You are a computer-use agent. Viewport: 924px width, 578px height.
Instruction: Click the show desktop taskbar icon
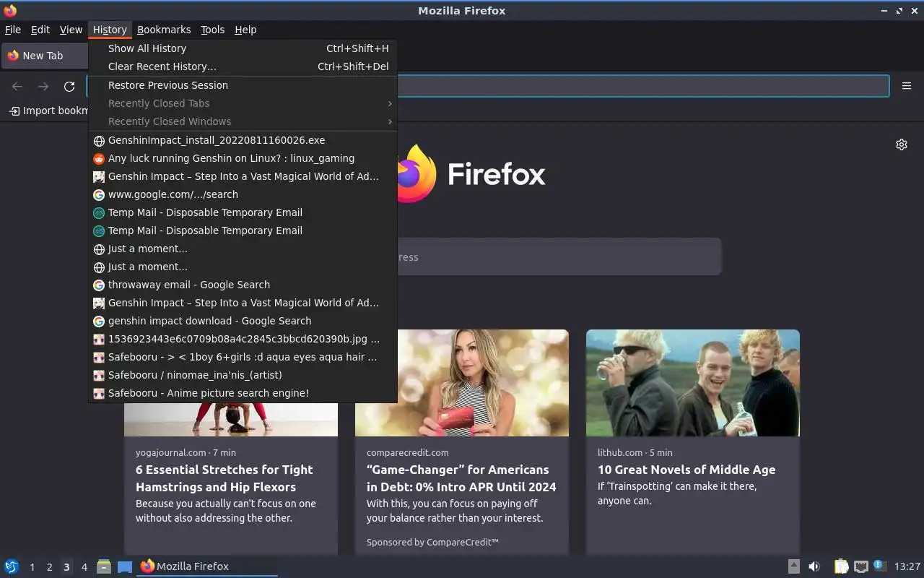[x=125, y=566]
